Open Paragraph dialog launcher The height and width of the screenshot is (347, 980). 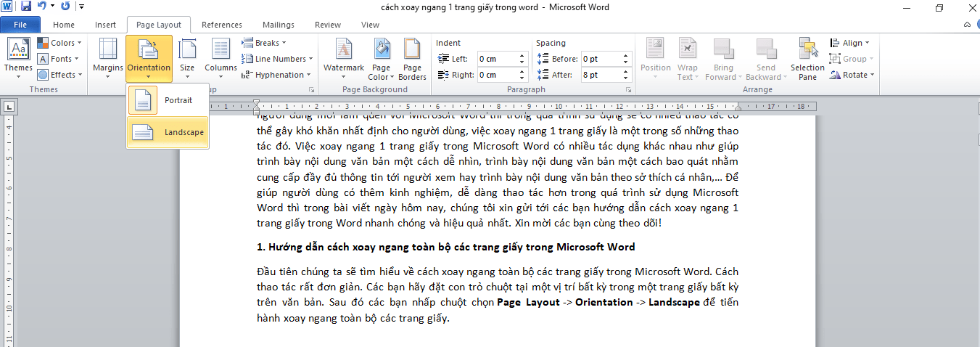[627, 90]
